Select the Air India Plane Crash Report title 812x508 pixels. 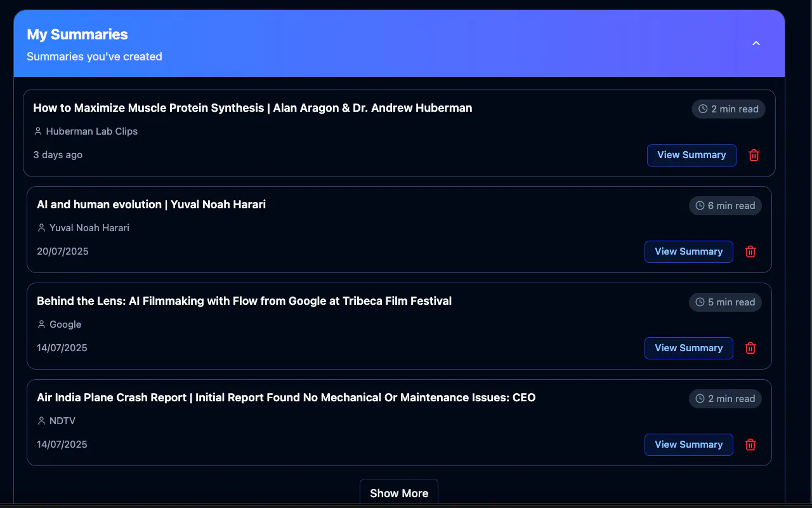point(286,398)
